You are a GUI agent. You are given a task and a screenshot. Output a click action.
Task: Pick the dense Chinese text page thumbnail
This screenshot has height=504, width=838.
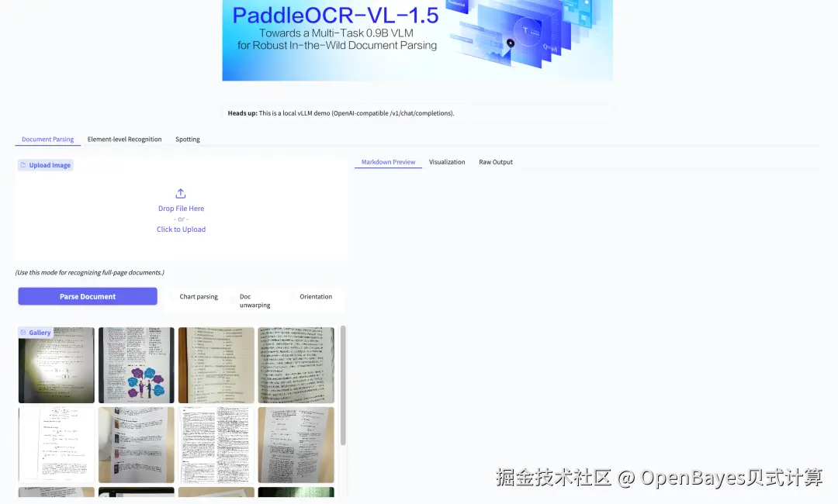coord(296,365)
